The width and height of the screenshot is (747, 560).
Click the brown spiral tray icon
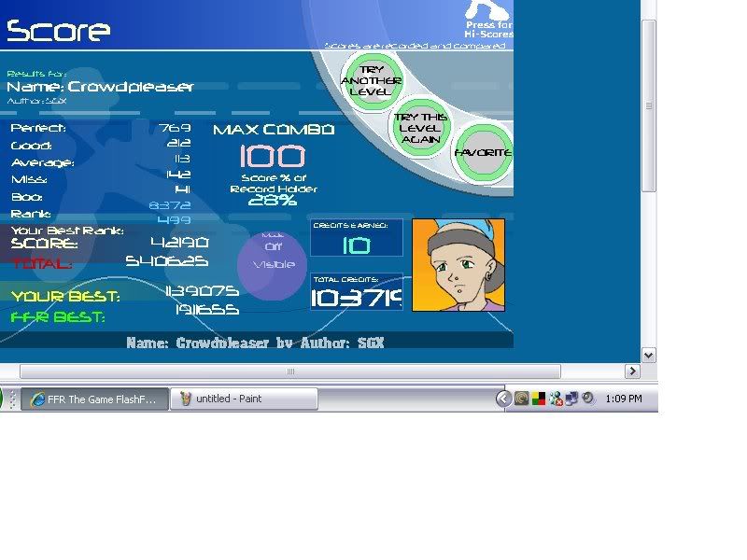[522, 399]
